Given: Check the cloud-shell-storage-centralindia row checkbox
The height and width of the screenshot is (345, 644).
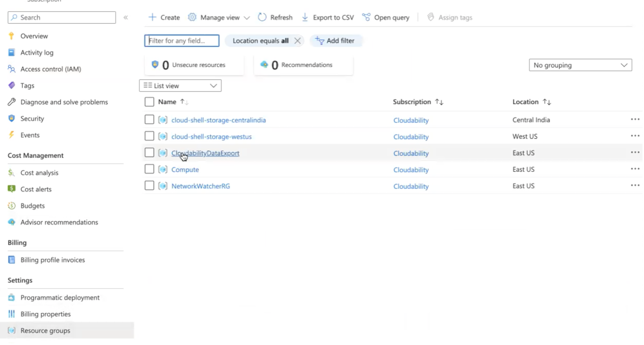Looking at the screenshot, I should pyautogui.click(x=149, y=120).
